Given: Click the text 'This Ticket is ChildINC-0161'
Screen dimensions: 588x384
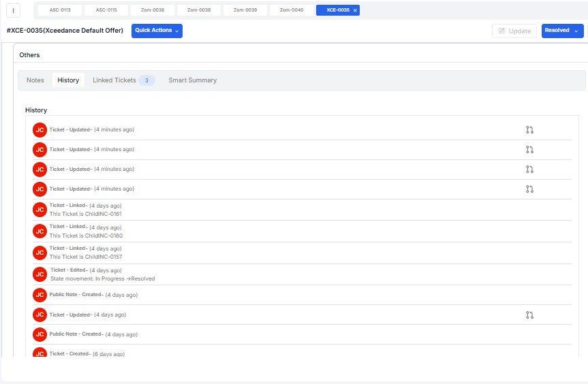Looking at the screenshot, I should [85, 214].
